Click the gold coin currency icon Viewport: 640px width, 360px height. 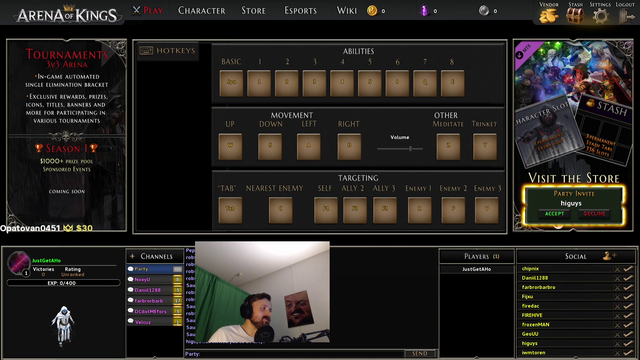point(372,11)
